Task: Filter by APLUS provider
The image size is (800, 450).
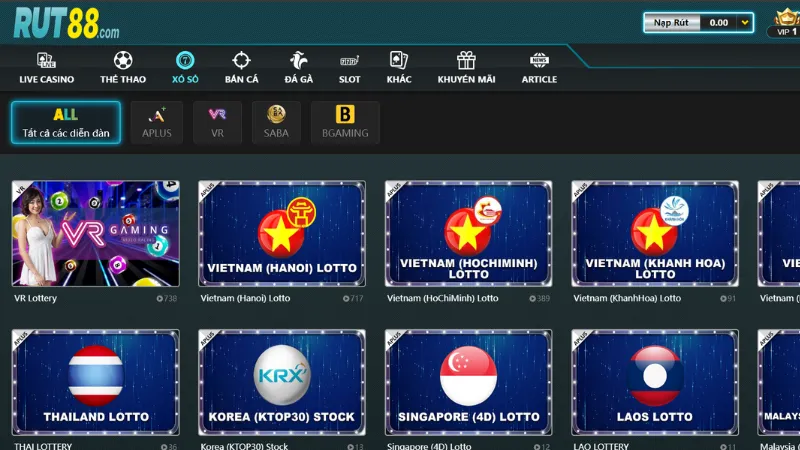Action: [157, 122]
